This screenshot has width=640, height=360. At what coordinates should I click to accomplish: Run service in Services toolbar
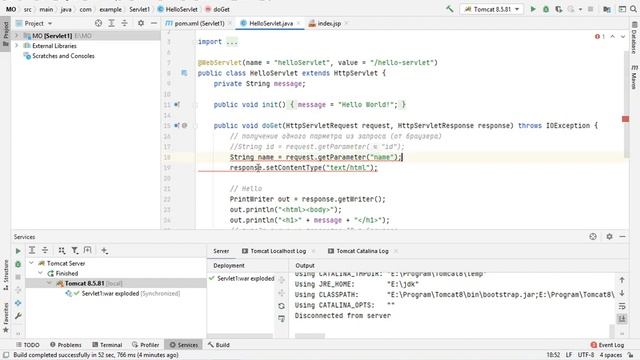[18, 251]
